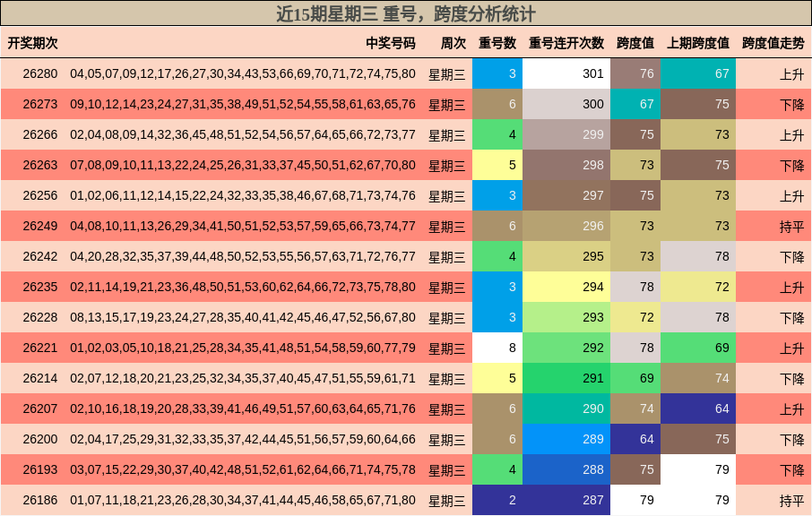Select winning numbers of period 26186
812x516 pixels.
click(x=243, y=500)
